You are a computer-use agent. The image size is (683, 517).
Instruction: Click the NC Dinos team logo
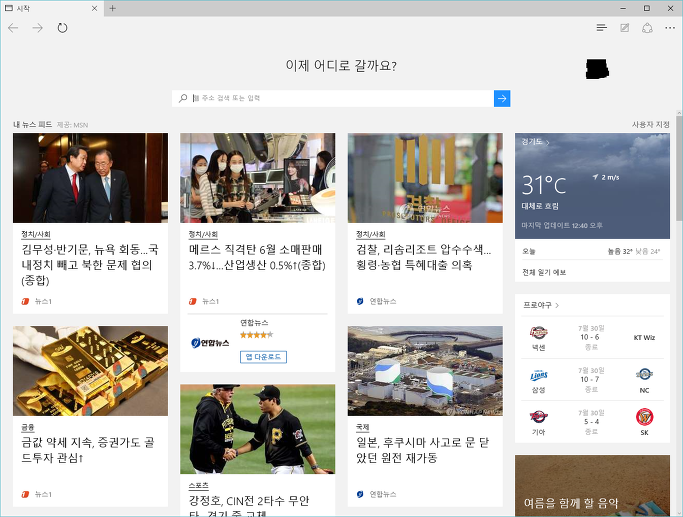[644, 374]
